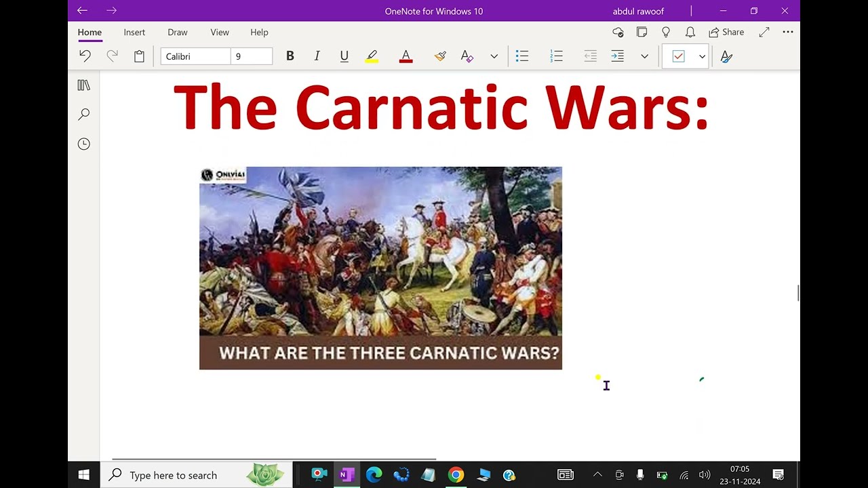This screenshot has height=488, width=868.
Task: Click the 'Type here to search' taskbar box
Action: [197, 475]
